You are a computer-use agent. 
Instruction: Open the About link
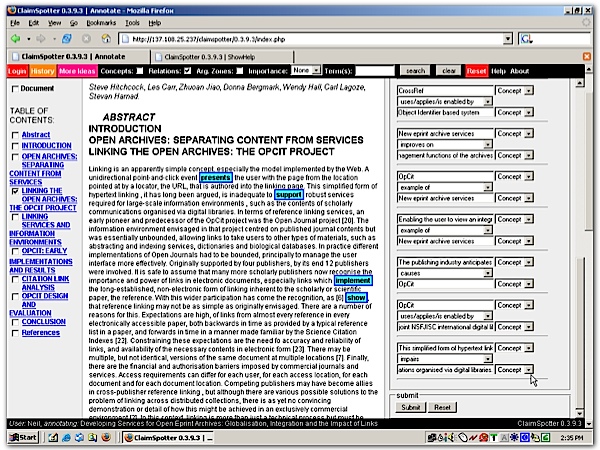click(520, 71)
